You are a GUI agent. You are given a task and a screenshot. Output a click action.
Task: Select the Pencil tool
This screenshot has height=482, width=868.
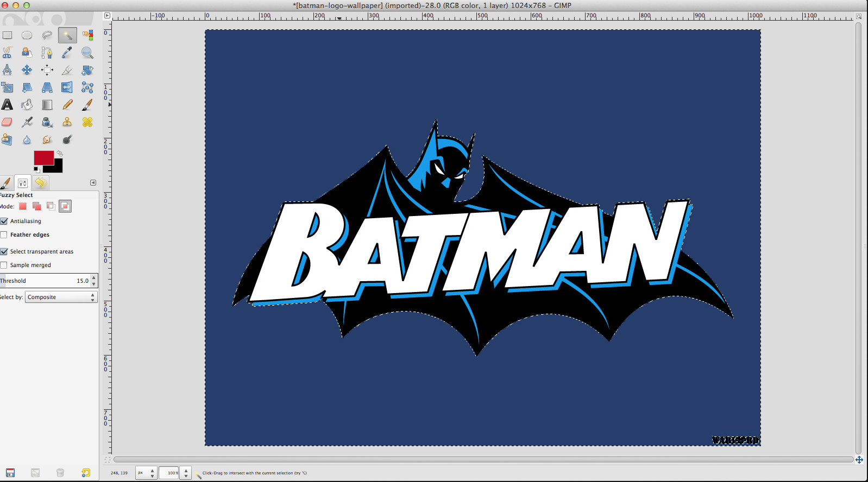67,105
